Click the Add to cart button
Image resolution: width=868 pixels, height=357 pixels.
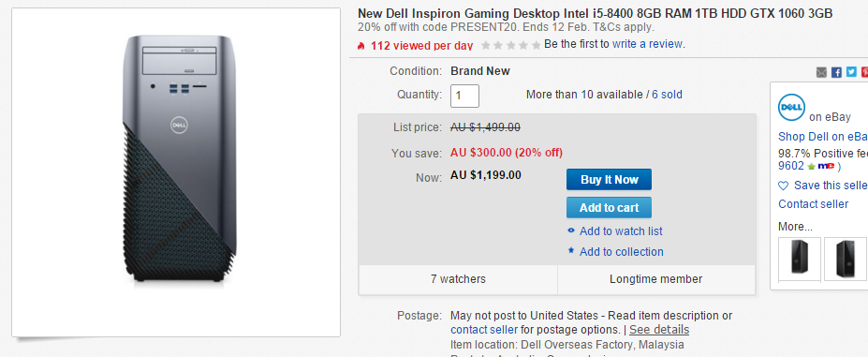pyautogui.click(x=609, y=208)
